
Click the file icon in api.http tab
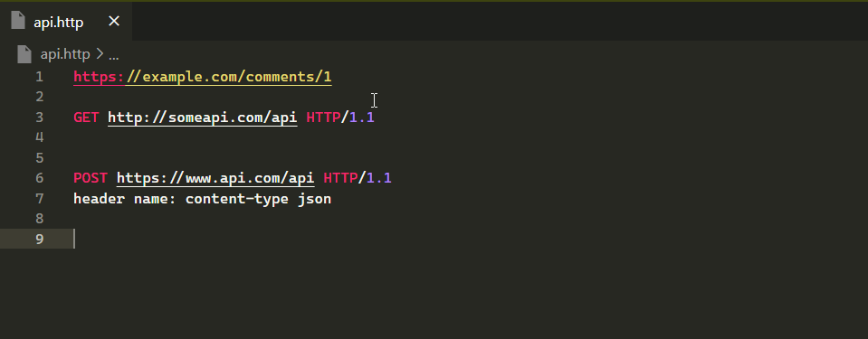[x=18, y=21]
